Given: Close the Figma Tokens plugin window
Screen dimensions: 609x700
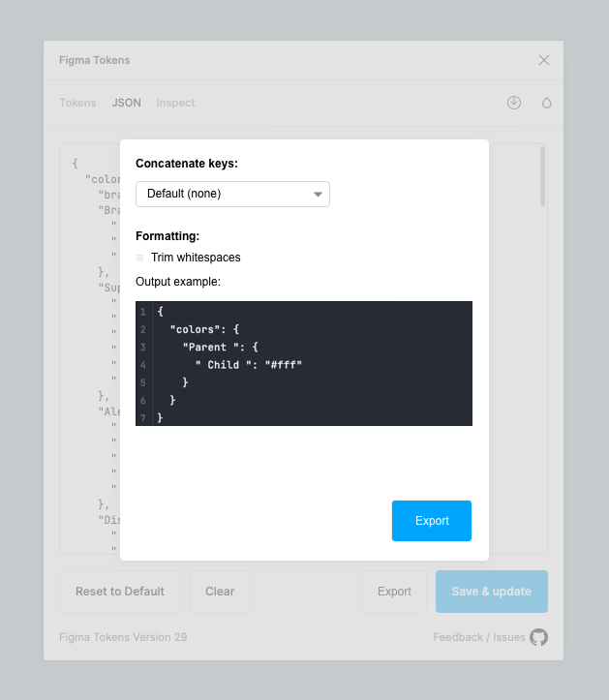Looking at the screenshot, I should point(543,60).
